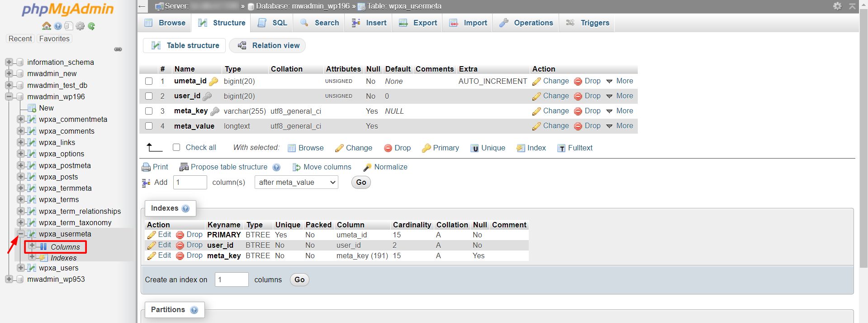868x323 pixels.
Task: Click the New table icon in tree
Action: point(32,108)
